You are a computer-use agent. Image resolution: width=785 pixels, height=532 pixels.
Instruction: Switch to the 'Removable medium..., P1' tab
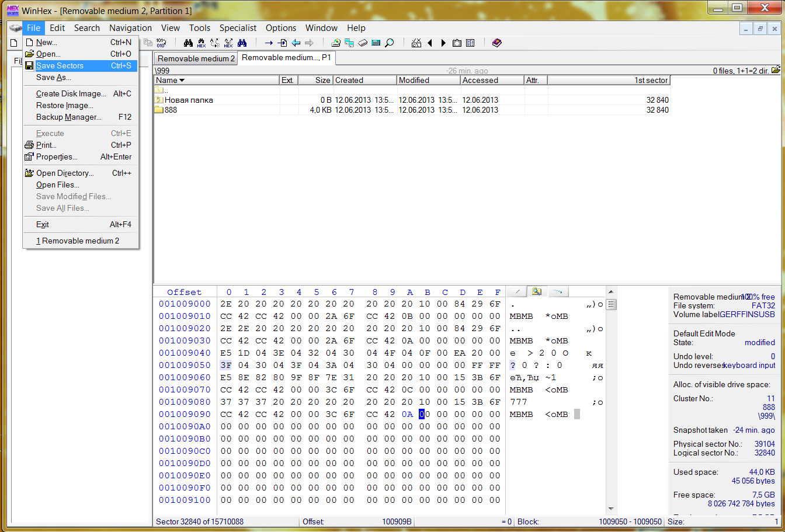click(x=287, y=58)
